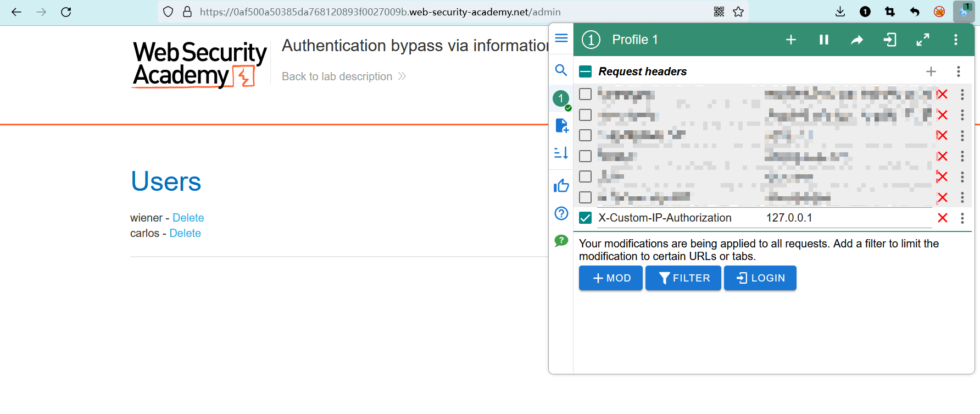Open X-Custom-IP-Authorization row options menu

tap(962, 218)
